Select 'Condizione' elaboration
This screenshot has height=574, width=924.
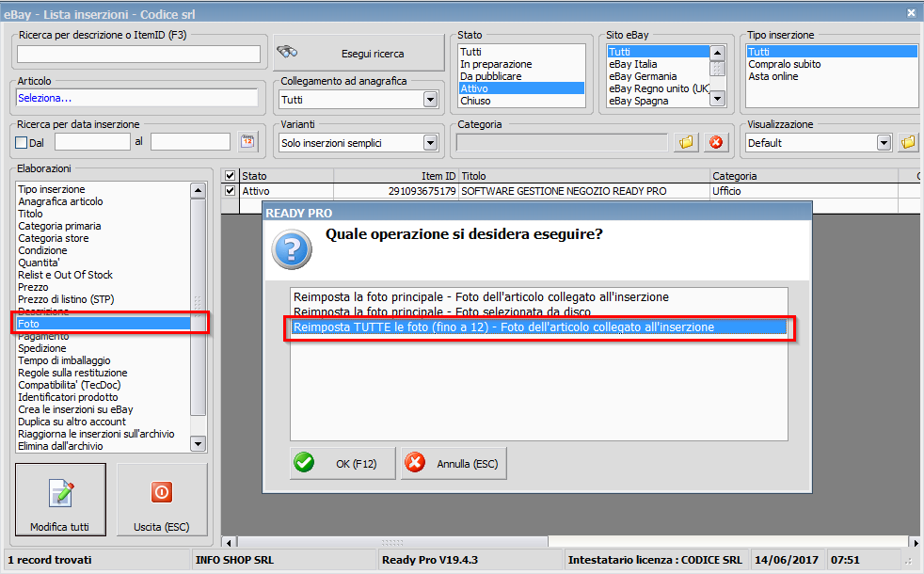[104, 250]
